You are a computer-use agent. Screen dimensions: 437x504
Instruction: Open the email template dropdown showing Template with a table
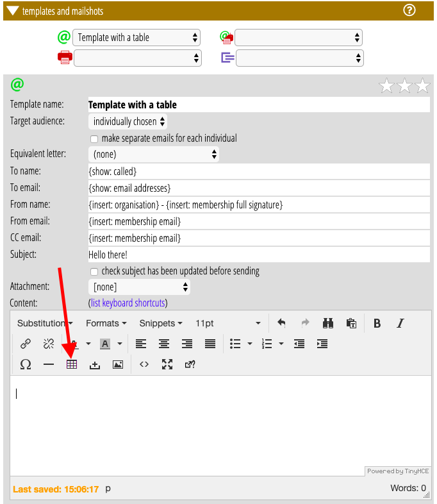[136, 38]
